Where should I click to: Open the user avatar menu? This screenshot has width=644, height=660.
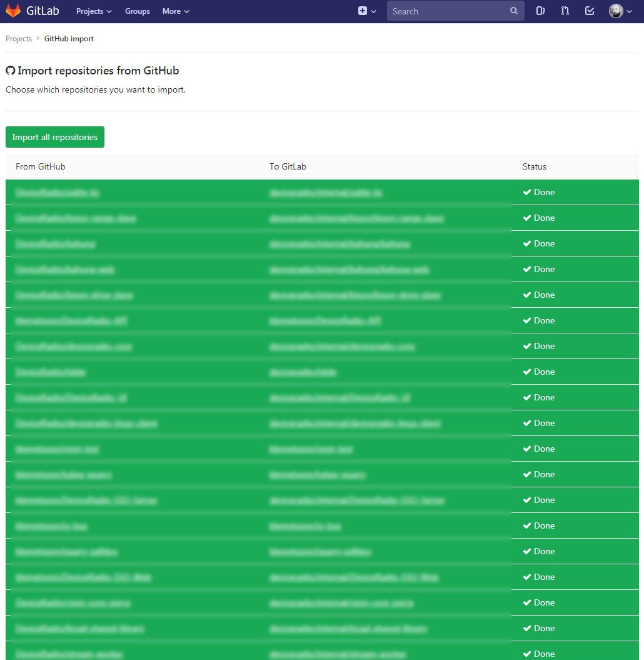pyautogui.click(x=620, y=11)
